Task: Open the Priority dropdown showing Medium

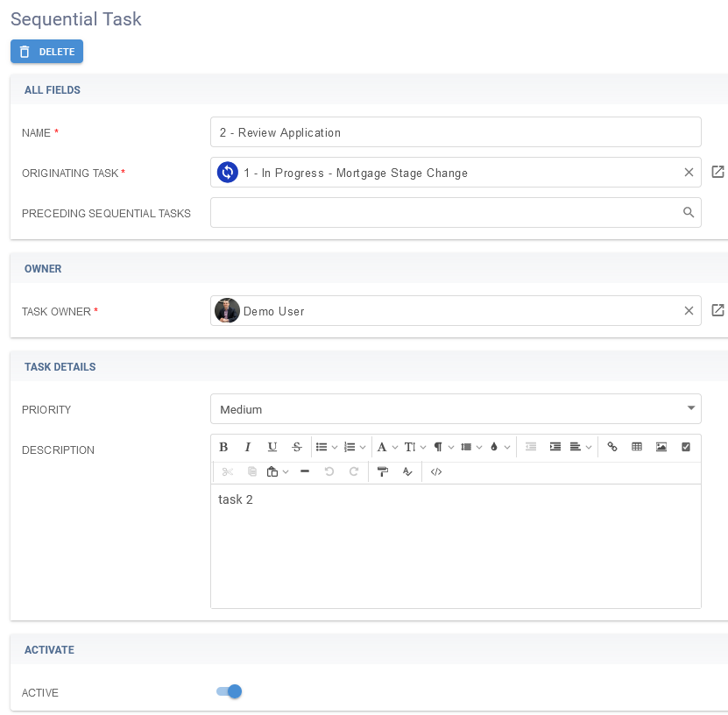Action: tap(456, 409)
